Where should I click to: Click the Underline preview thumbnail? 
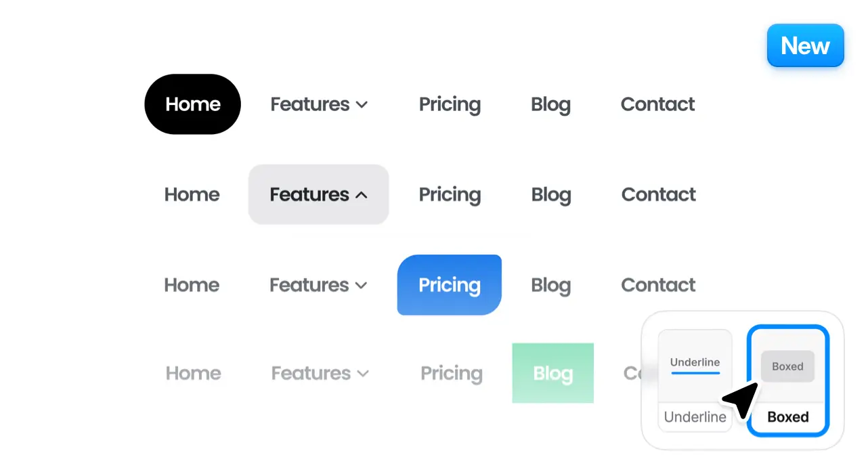click(x=695, y=365)
